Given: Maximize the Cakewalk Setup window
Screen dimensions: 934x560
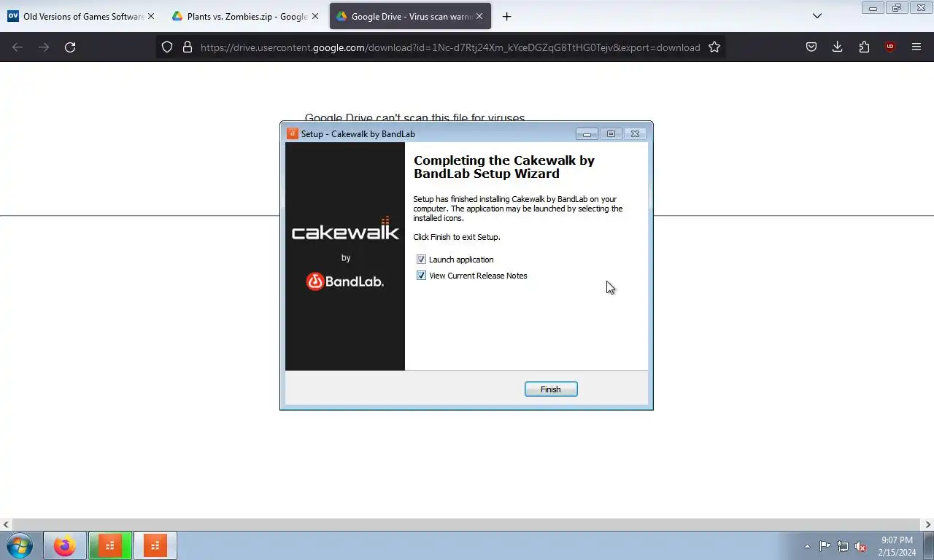Looking at the screenshot, I should pyautogui.click(x=611, y=133).
